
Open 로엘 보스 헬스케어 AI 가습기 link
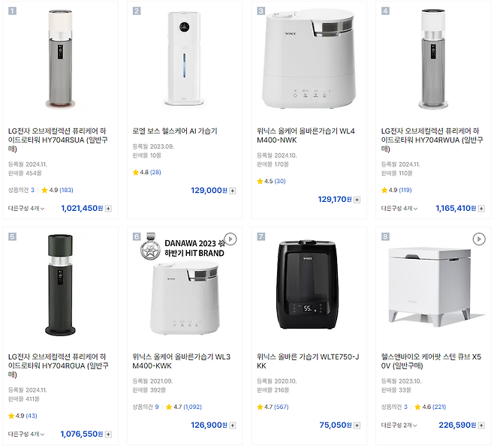pos(175,131)
